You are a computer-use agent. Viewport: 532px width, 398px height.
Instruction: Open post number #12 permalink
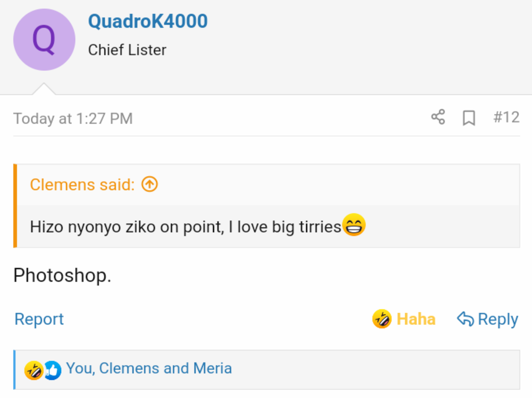506,117
